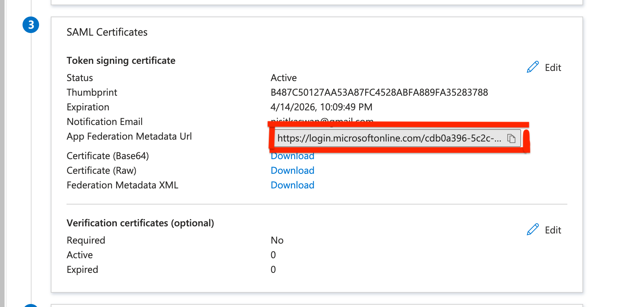Click the pencil icon for Token signing certificate
This screenshot has width=644, height=307.
tap(532, 67)
